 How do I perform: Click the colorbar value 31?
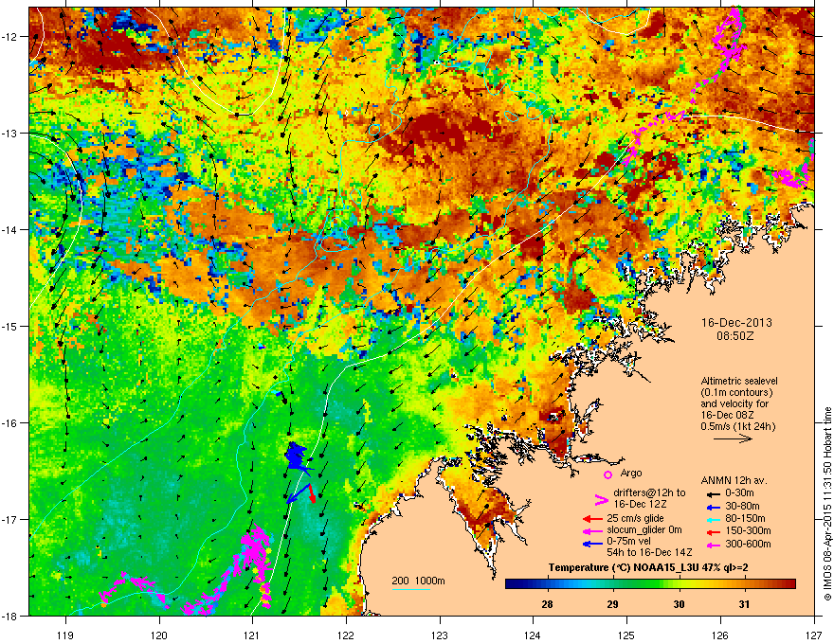click(x=744, y=604)
